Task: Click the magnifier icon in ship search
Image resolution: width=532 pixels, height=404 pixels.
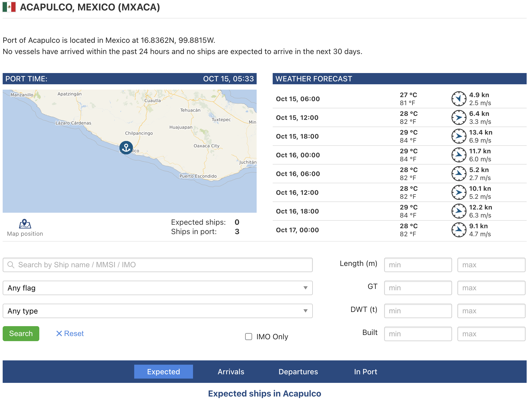Action: (x=11, y=265)
